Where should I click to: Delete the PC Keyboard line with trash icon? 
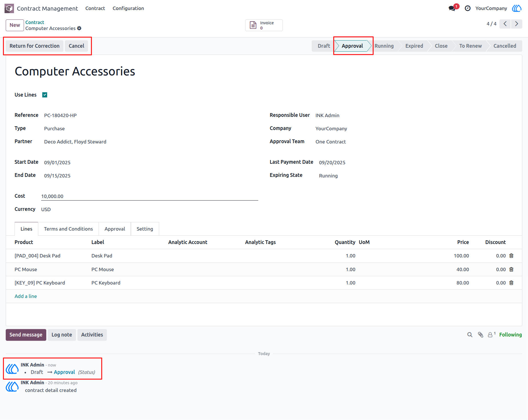coord(511,283)
